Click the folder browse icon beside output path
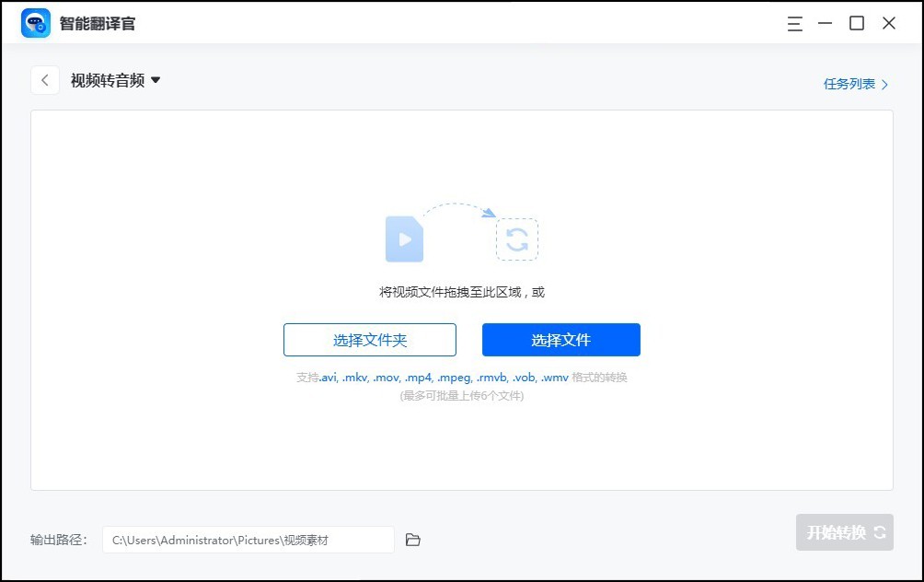 pyautogui.click(x=412, y=540)
